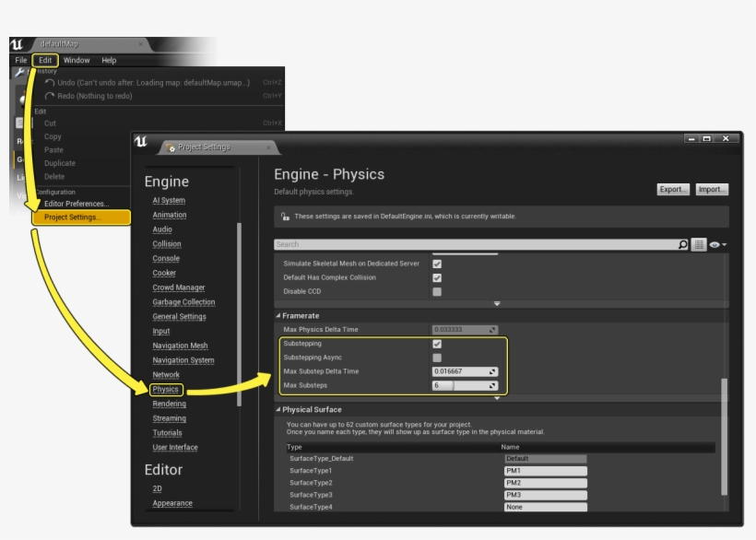Disable the Substepping checkbox

click(x=437, y=346)
